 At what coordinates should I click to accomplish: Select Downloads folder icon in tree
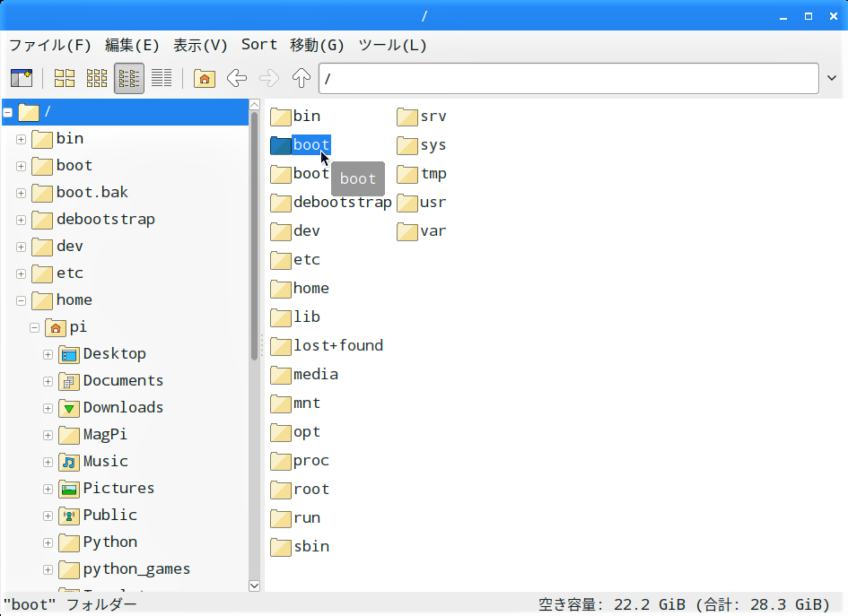tap(69, 408)
